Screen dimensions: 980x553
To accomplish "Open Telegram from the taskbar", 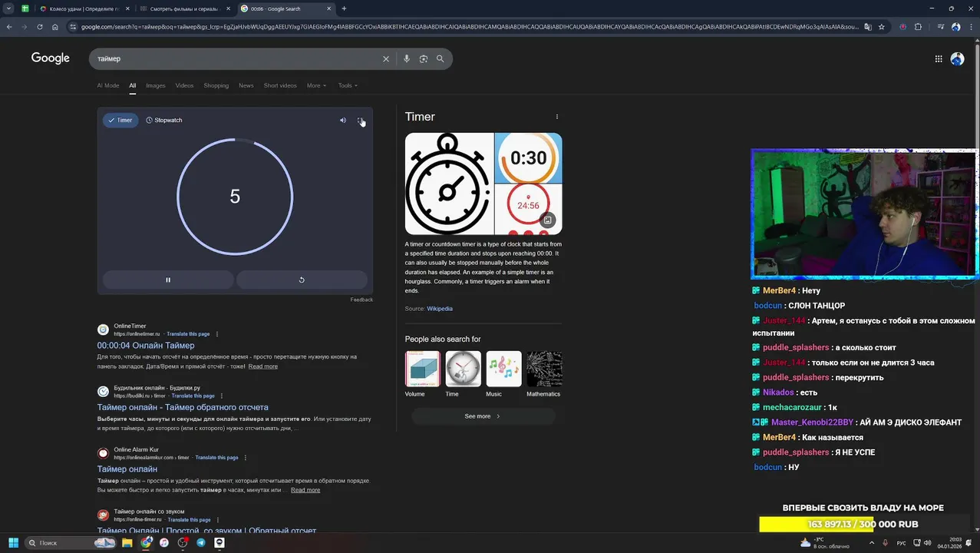I will [201, 543].
